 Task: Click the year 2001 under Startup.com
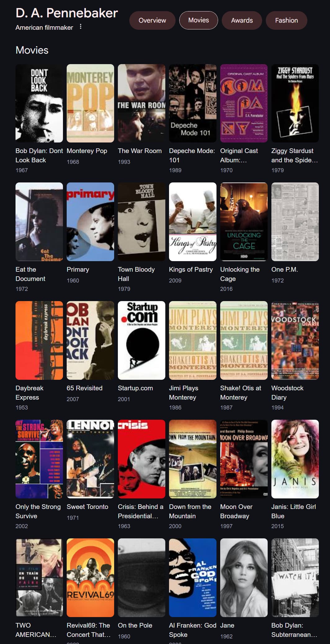(124, 399)
